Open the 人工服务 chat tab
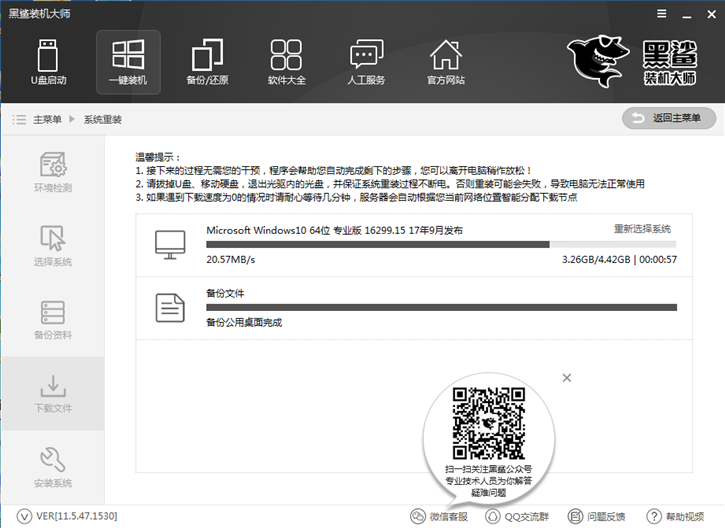This screenshot has width=725, height=528. 366,62
